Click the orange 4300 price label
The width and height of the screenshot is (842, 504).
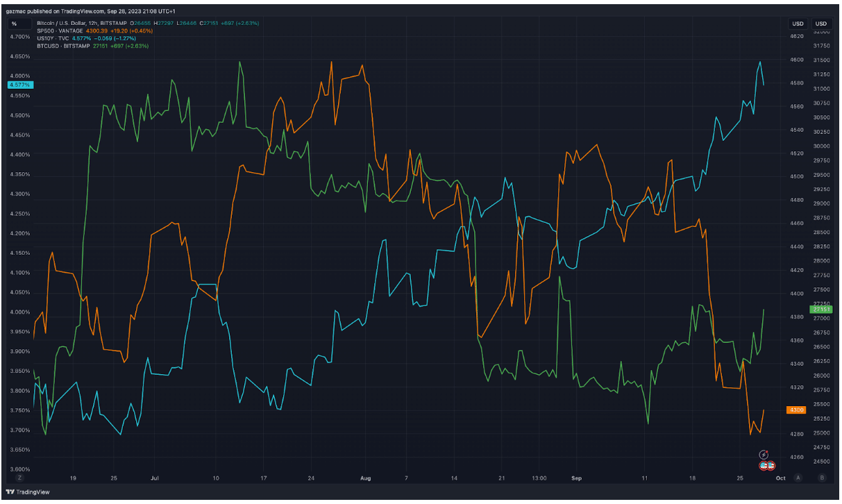point(795,410)
